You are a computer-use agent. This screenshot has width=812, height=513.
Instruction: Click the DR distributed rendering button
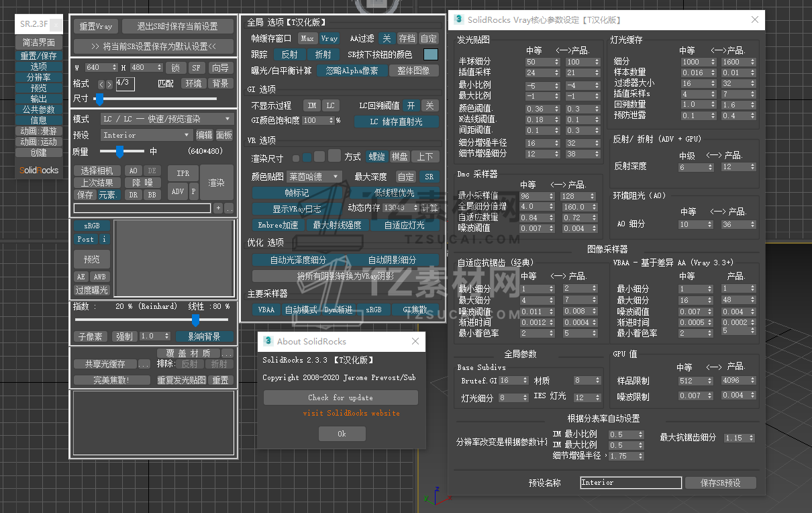click(134, 195)
